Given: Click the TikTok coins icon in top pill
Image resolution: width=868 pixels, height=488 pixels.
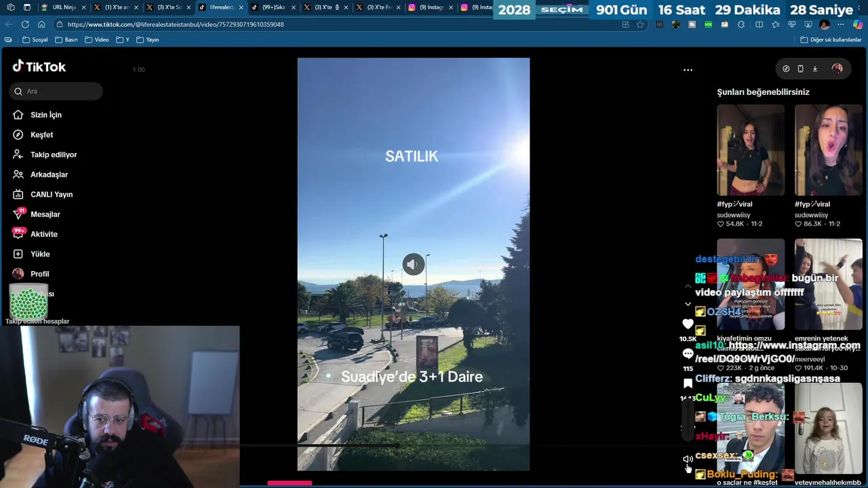Looking at the screenshot, I should [786, 68].
